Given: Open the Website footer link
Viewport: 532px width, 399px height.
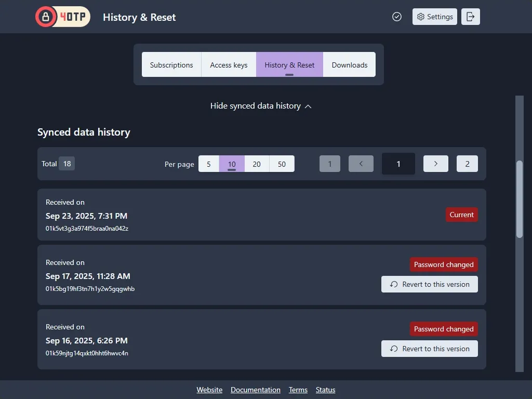Looking at the screenshot, I should click(209, 390).
